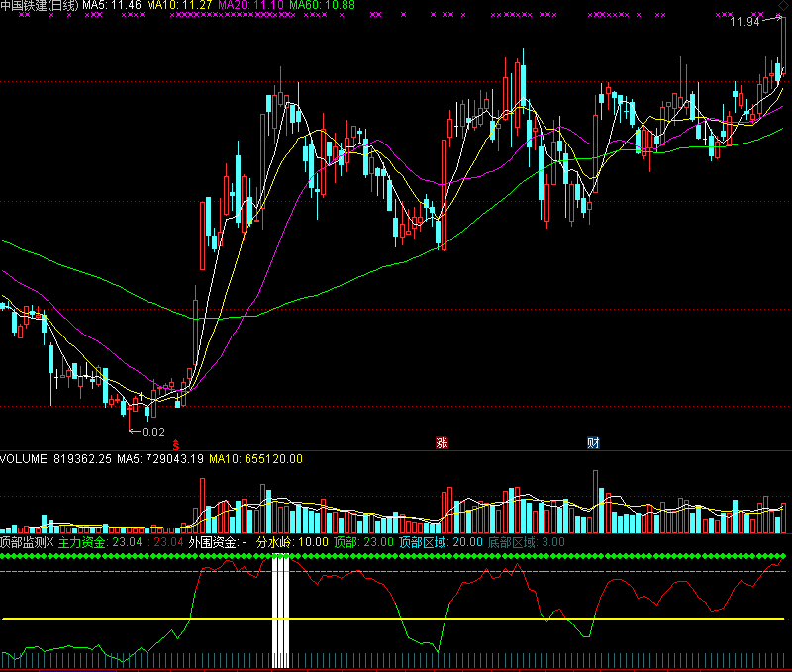
Task: Click the 底部区域: 3.00 value
Action: coord(526,542)
